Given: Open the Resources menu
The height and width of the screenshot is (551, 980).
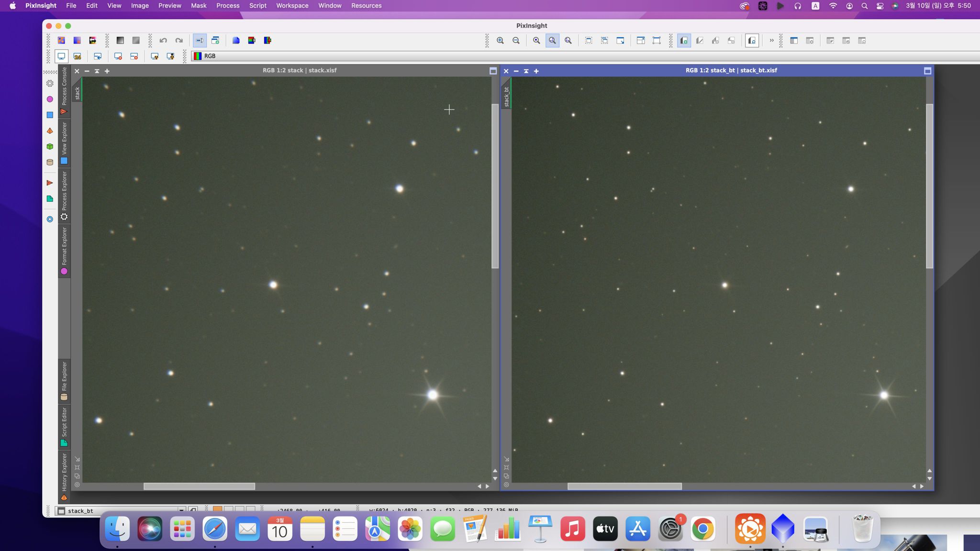Looking at the screenshot, I should tap(367, 6).
